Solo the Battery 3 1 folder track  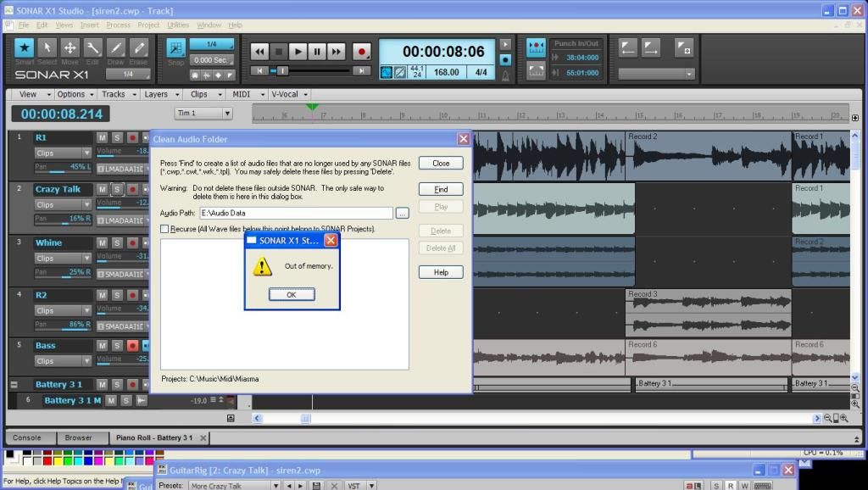(117, 384)
